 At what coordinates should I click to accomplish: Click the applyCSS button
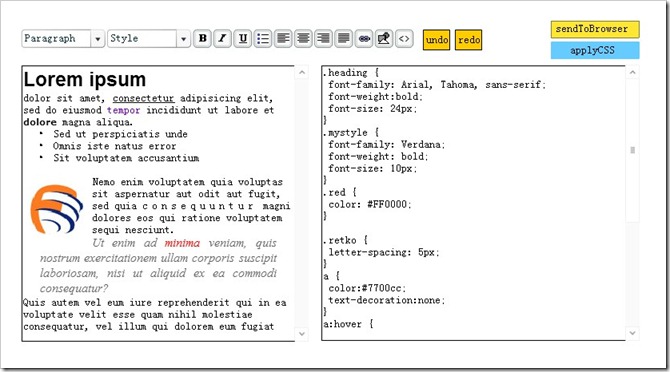(595, 50)
